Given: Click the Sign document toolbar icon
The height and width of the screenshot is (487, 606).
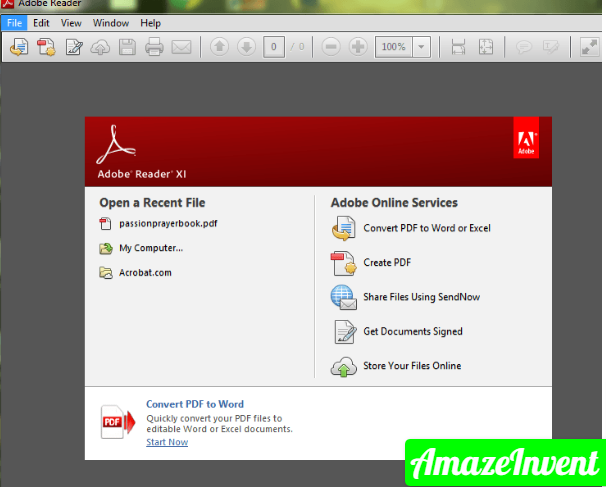Looking at the screenshot, I should point(74,47).
